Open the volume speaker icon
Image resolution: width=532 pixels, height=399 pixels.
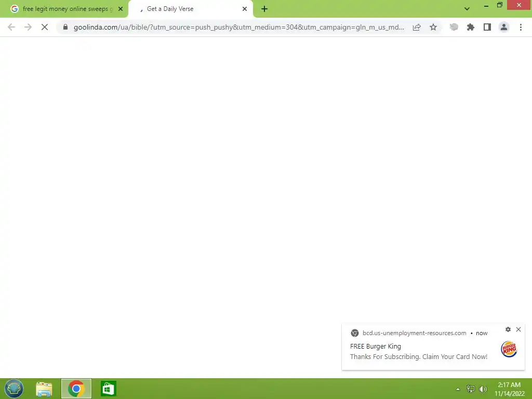click(483, 389)
